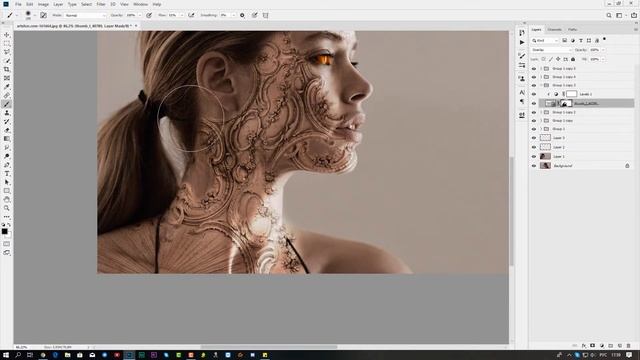
Task: Expand the Group 1 copy 4 folder
Action: (542, 77)
